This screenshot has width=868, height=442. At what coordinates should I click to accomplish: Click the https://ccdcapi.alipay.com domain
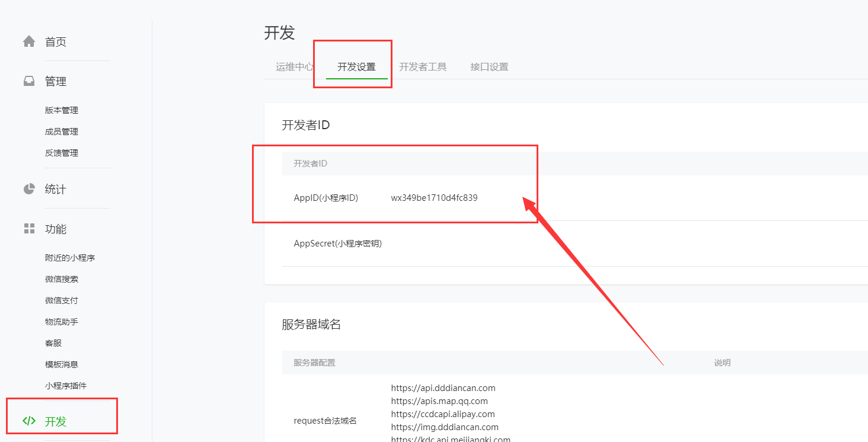443,414
